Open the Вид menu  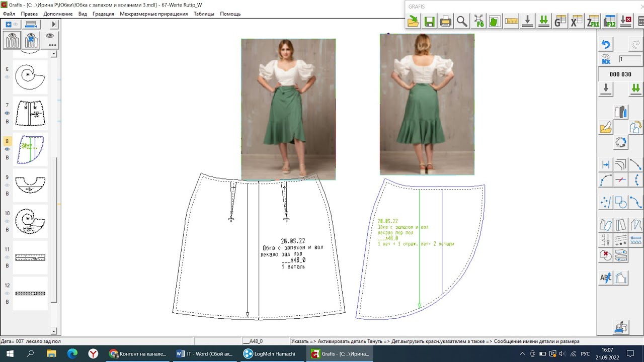coord(83,14)
